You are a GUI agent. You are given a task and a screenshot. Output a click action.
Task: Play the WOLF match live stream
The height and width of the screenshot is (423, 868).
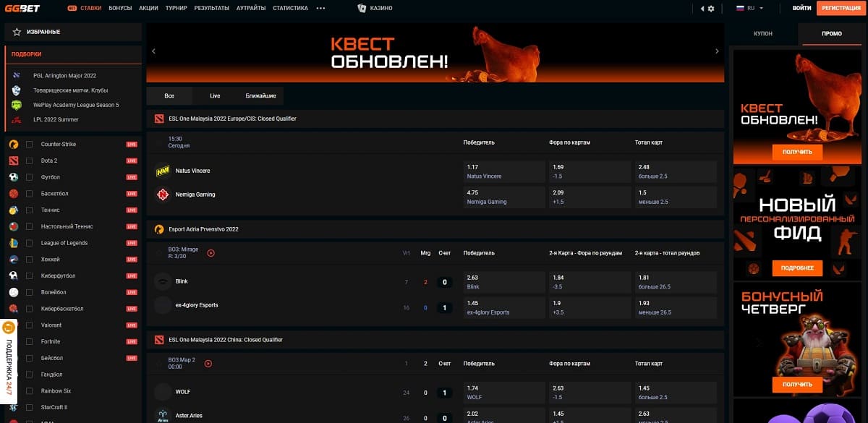coord(208,364)
